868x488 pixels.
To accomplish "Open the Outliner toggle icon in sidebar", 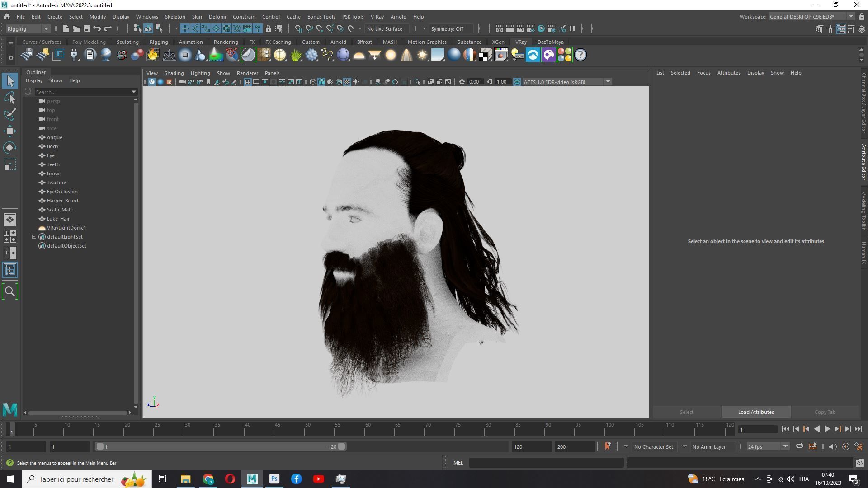I will click(10, 270).
